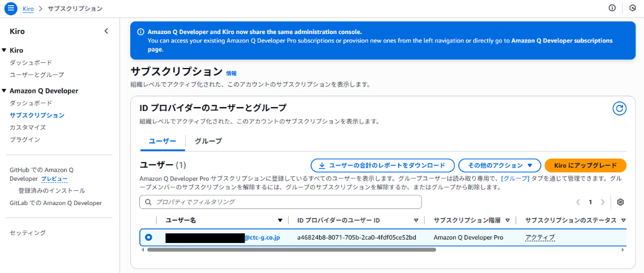Click the サブスクリプション breadcrumb text
This screenshot has width=644, height=273.
click(75, 8)
